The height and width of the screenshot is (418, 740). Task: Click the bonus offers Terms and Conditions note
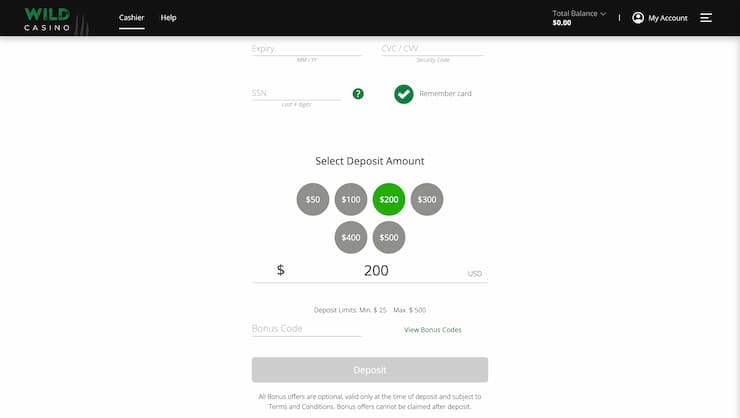pos(370,401)
